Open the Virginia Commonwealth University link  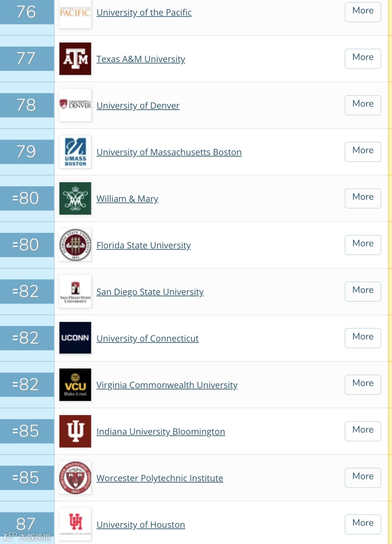click(167, 385)
